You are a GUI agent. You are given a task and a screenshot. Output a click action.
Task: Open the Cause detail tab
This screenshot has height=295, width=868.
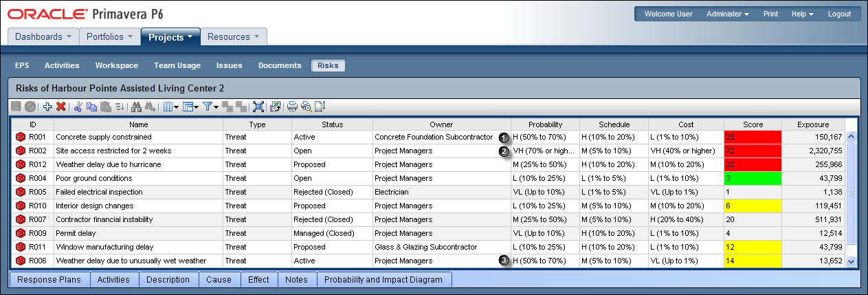click(219, 280)
